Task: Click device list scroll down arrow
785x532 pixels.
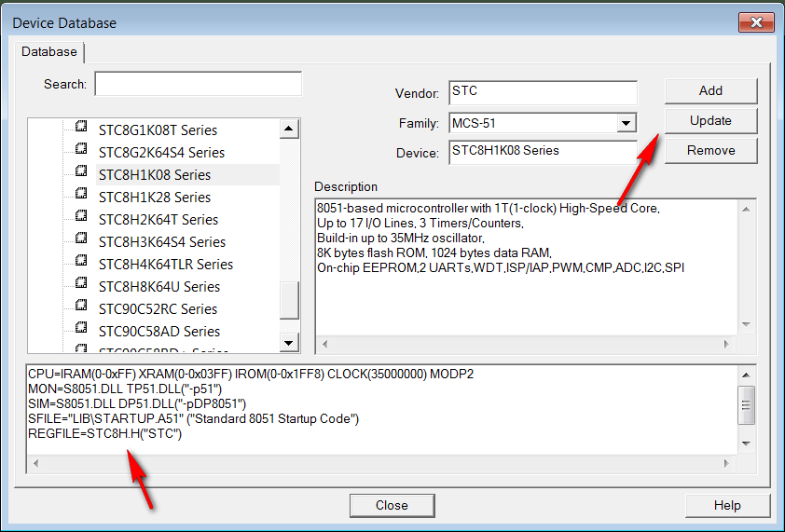Action: tap(288, 343)
